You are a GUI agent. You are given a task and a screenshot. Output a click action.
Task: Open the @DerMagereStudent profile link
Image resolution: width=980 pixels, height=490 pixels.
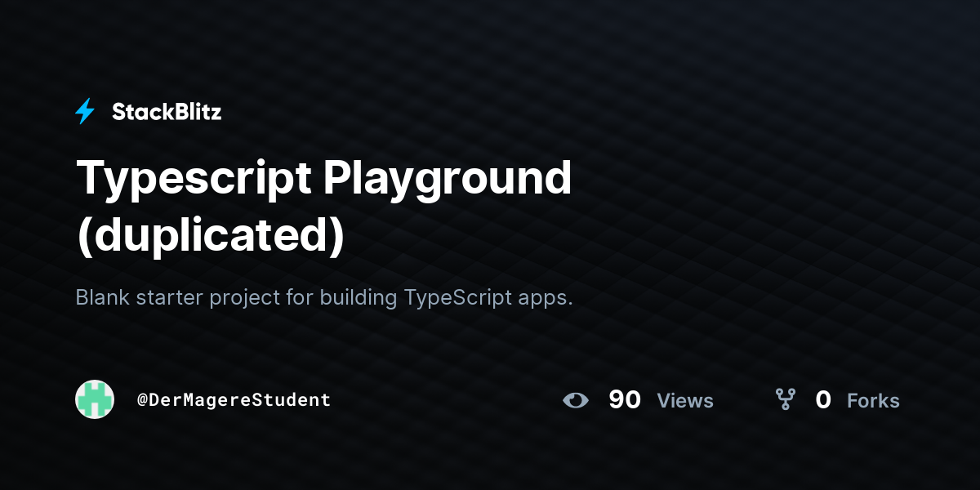(x=235, y=399)
